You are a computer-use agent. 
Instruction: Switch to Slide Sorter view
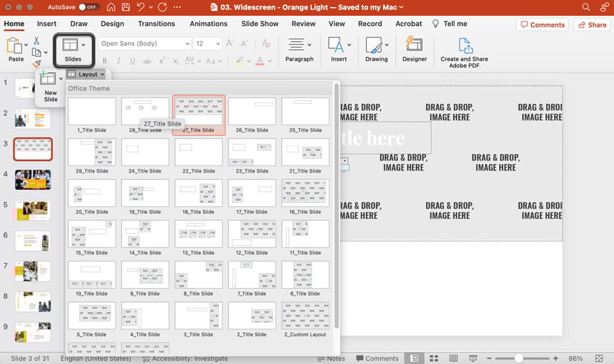pyautogui.click(x=433, y=358)
